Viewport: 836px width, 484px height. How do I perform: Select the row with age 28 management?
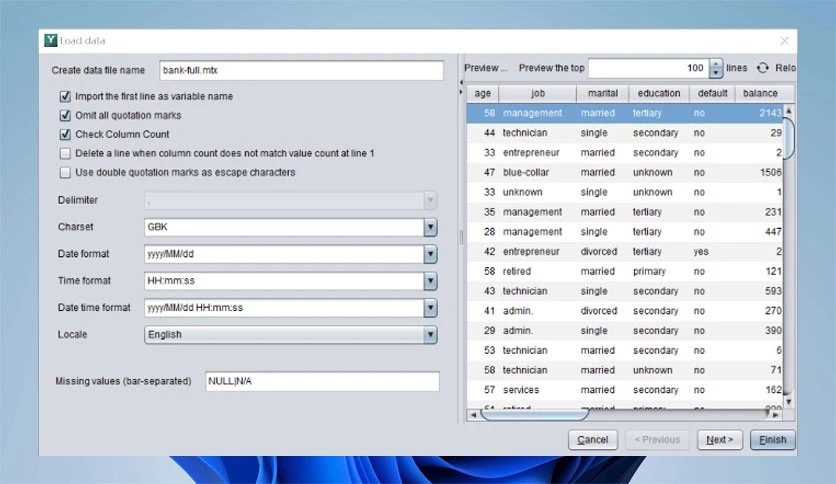625,232
